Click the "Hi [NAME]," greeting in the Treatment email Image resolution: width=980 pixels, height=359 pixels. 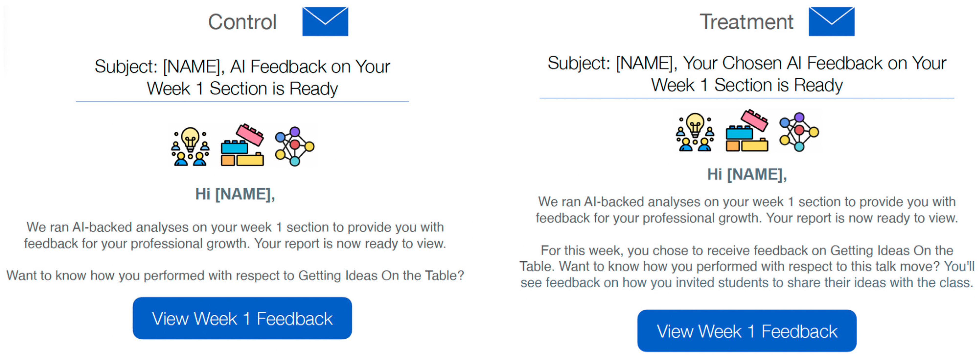point(747,174)
